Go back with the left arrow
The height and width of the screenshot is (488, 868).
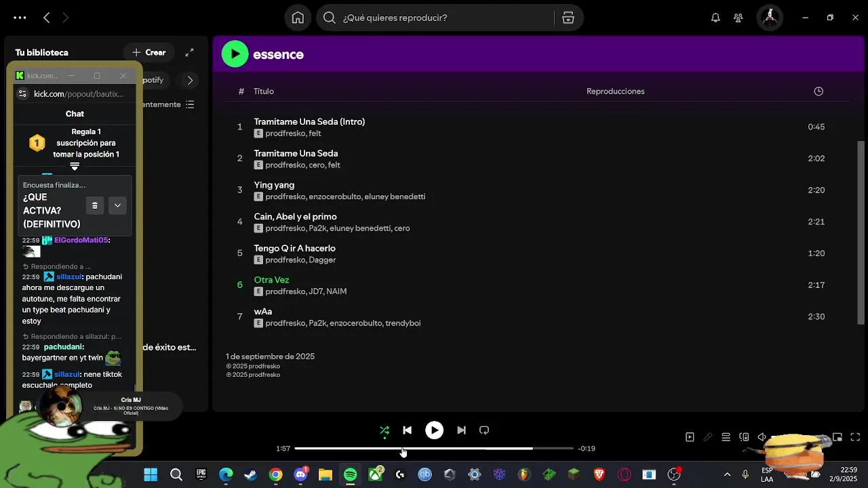47,18
